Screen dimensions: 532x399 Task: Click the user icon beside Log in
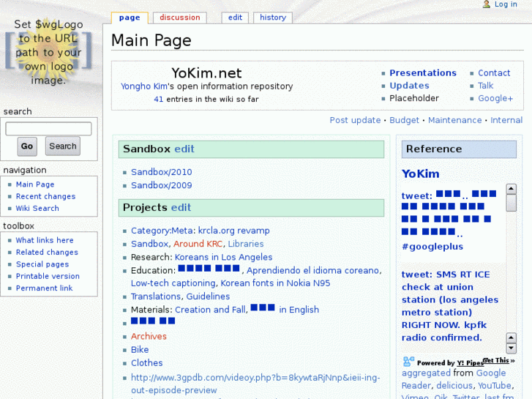(x=486, y=4)
